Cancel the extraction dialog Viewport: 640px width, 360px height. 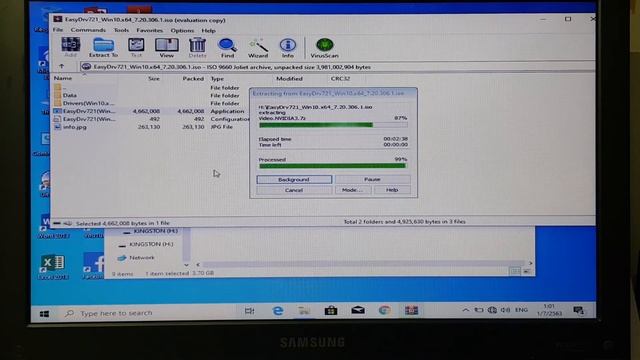294,190
